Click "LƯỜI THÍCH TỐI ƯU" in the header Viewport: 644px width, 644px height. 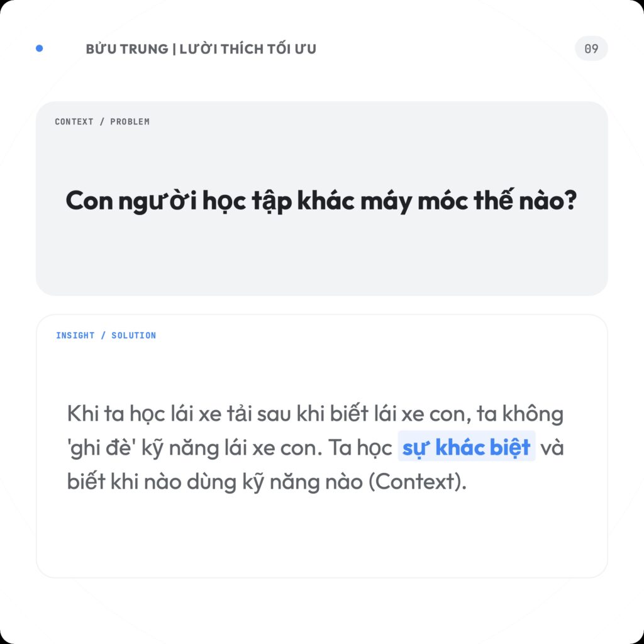248,49
